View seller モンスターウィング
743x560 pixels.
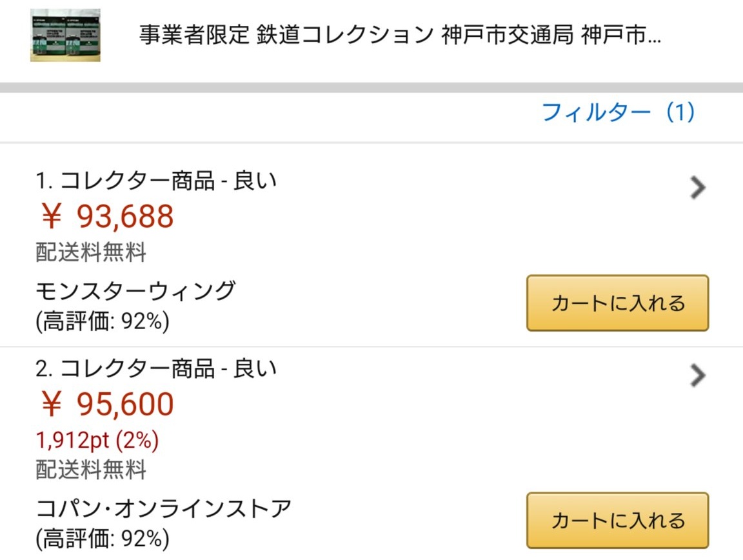(x=135, y=291)
